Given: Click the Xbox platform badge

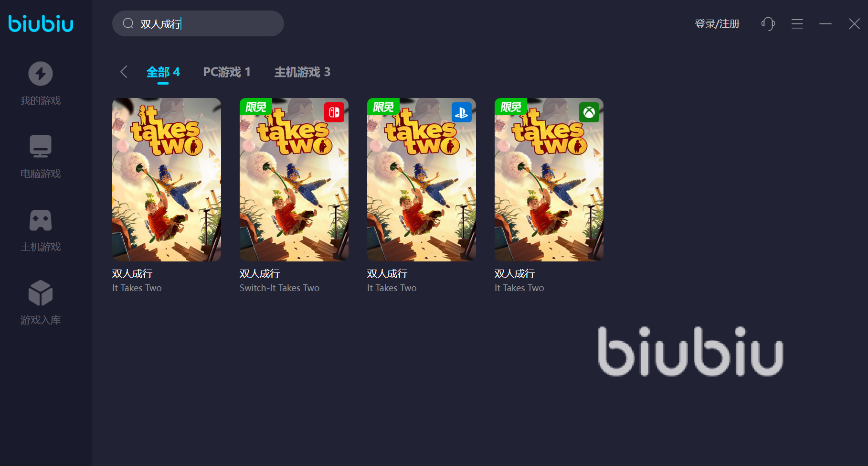Looking at the screenshot, I should (x=589, y=112).
